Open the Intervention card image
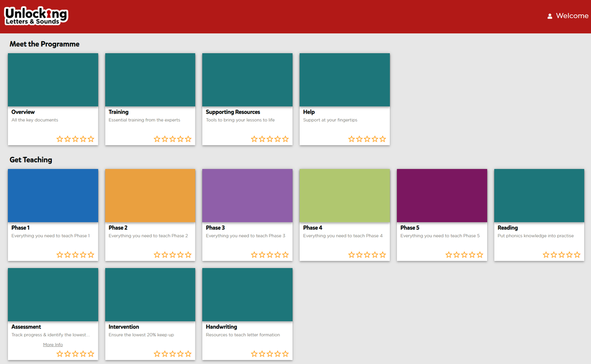The image size is (591, 364). [x=150, y=295]
